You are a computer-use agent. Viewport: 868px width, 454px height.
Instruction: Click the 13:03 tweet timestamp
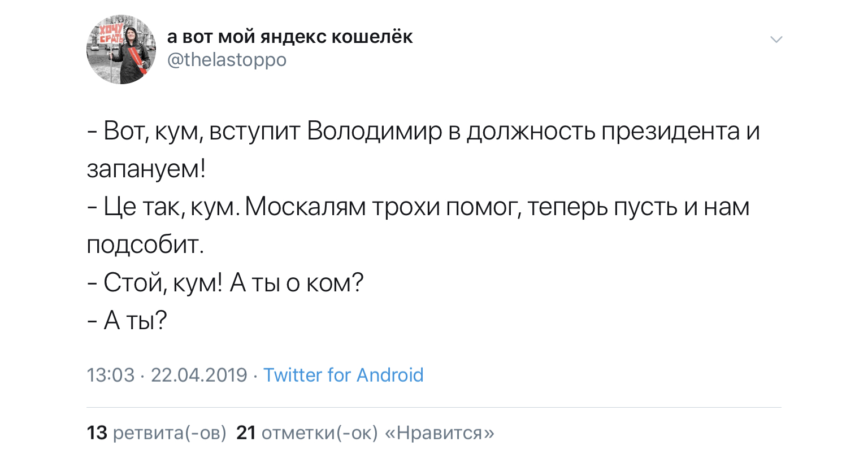[x=111, y=375]
